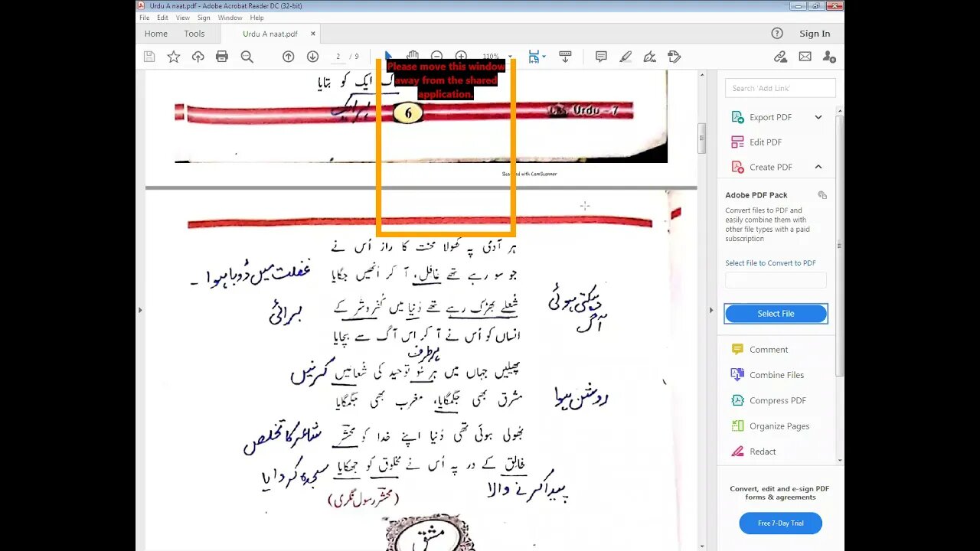Viewport: 980px width, 551px height.
Task: Go to the next page arrow
Action: (312, 57)
